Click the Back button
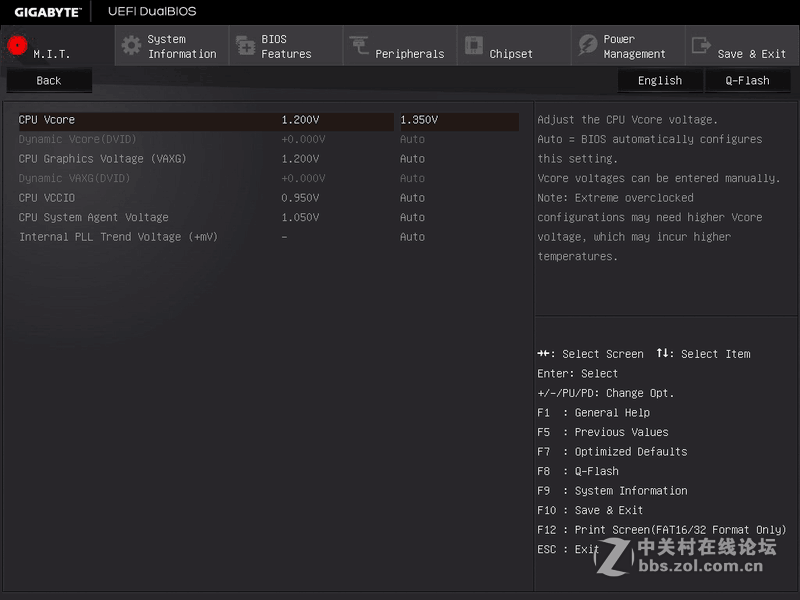Screen dimensions: 800x600 point(48,80)
